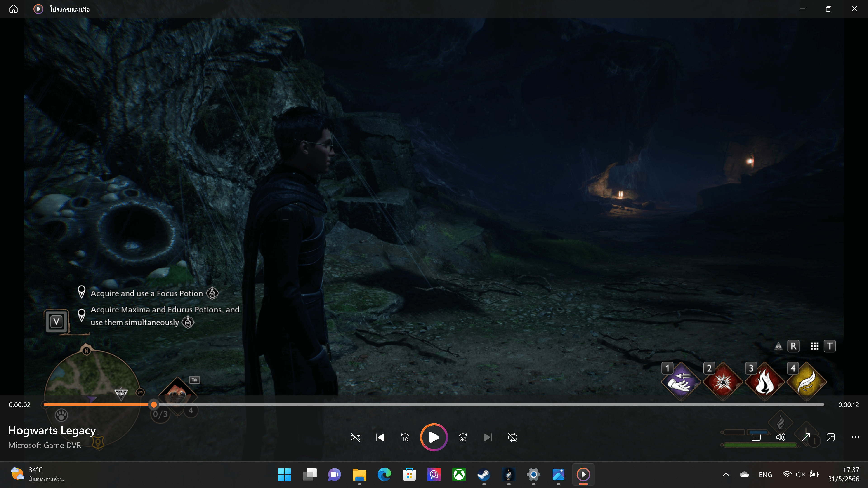The image size is (868, 488).
Task: Click the Hogwarts Legacy video title
Action: [52, 431]
